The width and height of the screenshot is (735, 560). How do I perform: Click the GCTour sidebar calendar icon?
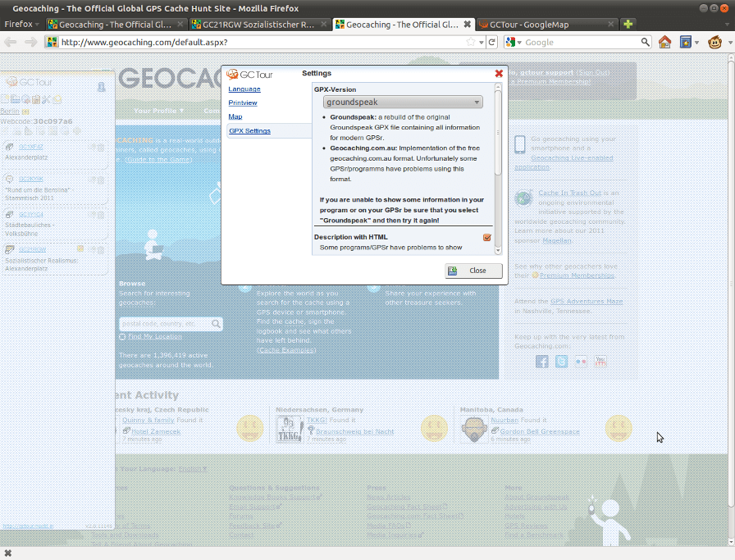[x=36, y=99]
